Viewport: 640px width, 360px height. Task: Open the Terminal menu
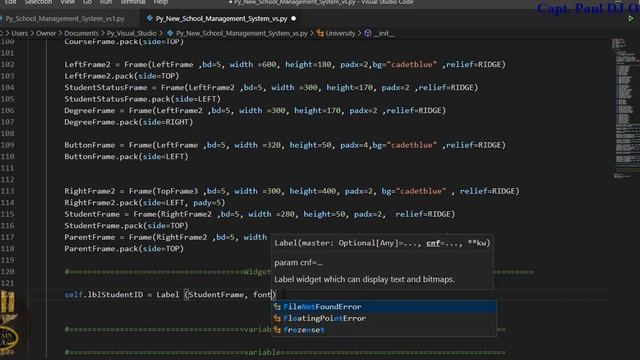pyautogui.click(x=133, y=2)
